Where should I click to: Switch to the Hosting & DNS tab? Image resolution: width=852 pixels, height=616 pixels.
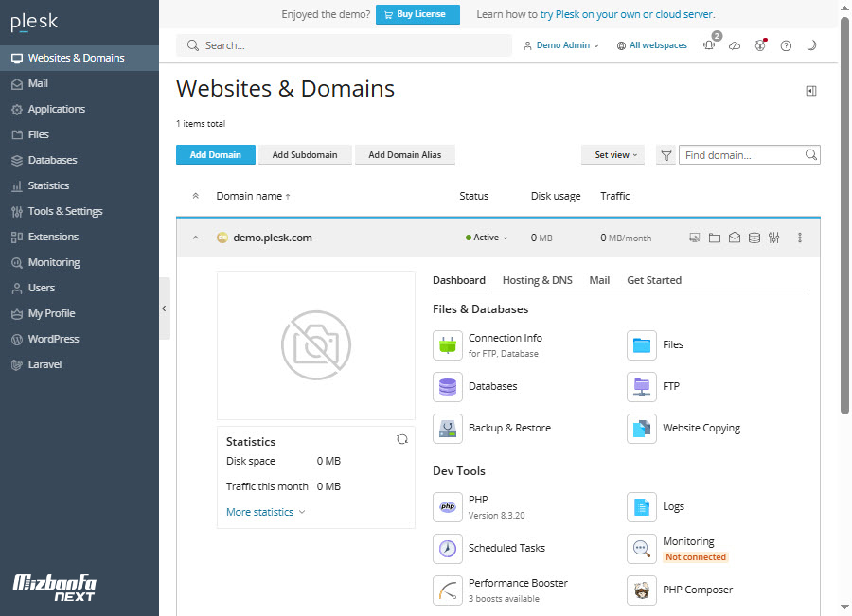(x=538, y=280)
